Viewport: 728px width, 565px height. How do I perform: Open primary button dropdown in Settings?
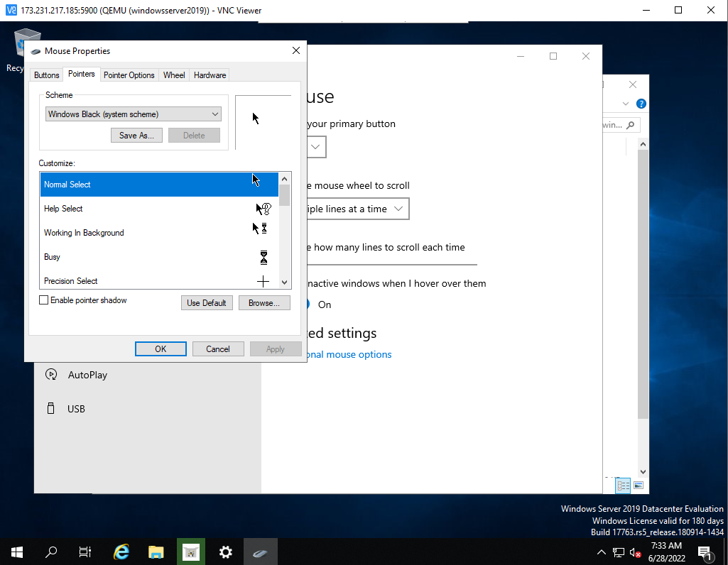tap(316, 147)
